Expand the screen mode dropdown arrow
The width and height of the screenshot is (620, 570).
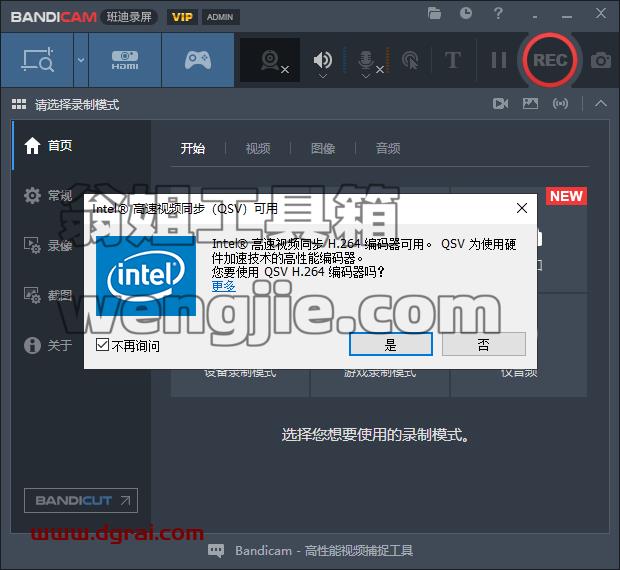click(x=81, y=60)
